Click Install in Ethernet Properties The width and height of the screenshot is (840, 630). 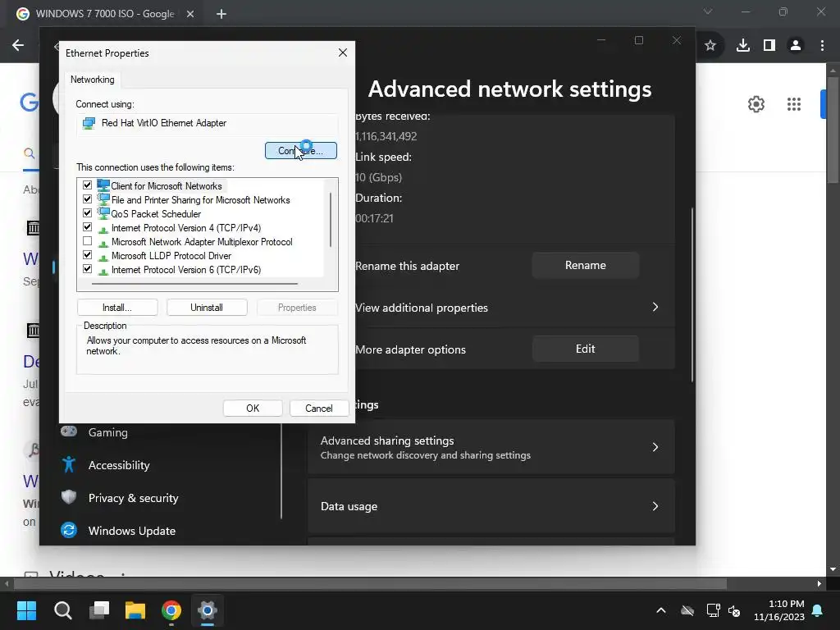coord(117,308)
